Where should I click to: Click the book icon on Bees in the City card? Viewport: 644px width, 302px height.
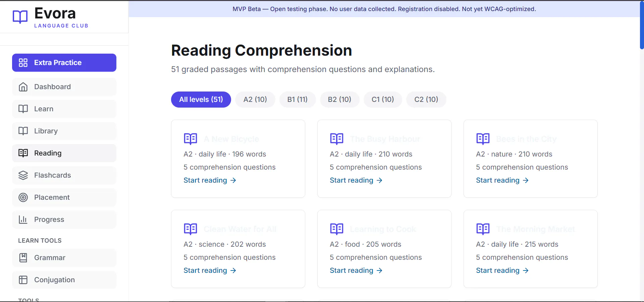[483, 139]
